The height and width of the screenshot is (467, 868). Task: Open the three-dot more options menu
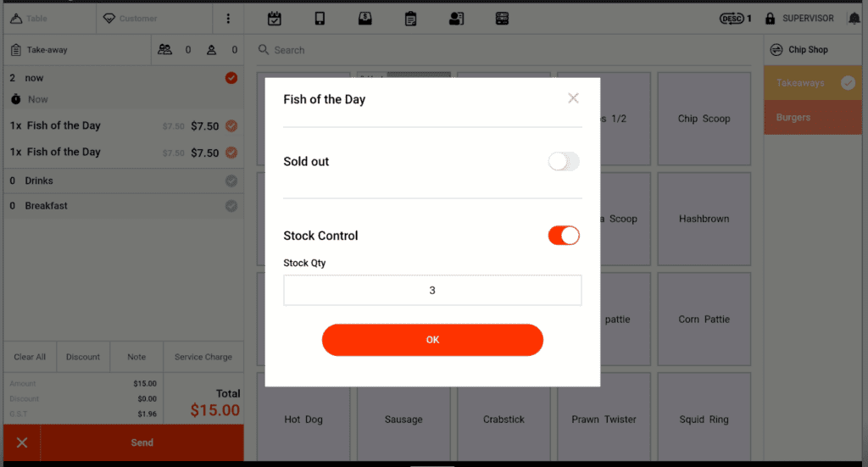[x=227, y=18]
